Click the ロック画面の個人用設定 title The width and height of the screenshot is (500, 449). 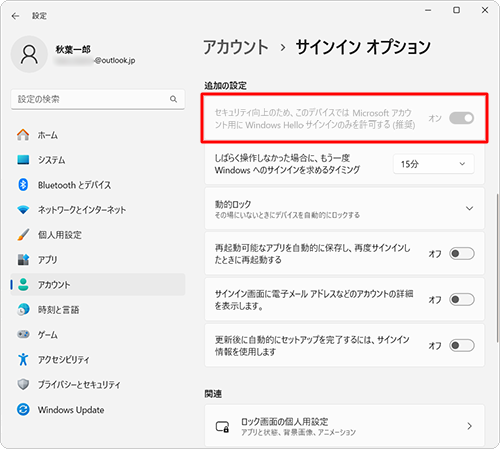click(285, 422)
